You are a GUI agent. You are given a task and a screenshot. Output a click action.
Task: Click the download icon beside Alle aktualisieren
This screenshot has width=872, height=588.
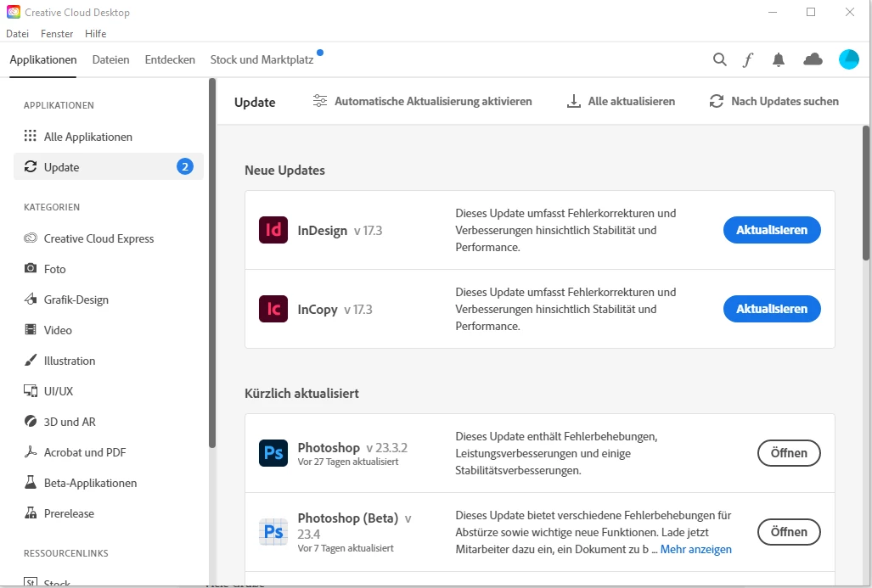point(573,101)
